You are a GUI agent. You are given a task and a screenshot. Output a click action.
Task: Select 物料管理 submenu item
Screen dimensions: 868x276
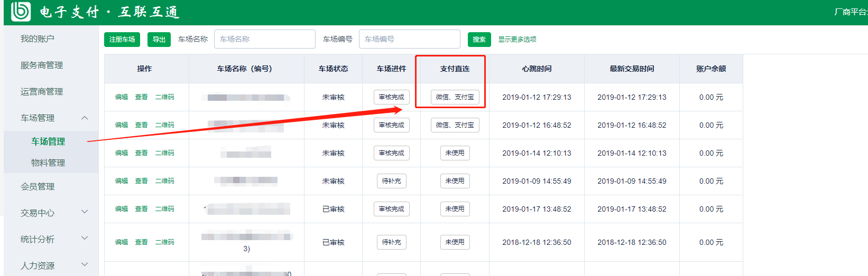pyautogui.click(x=48, y=163)
